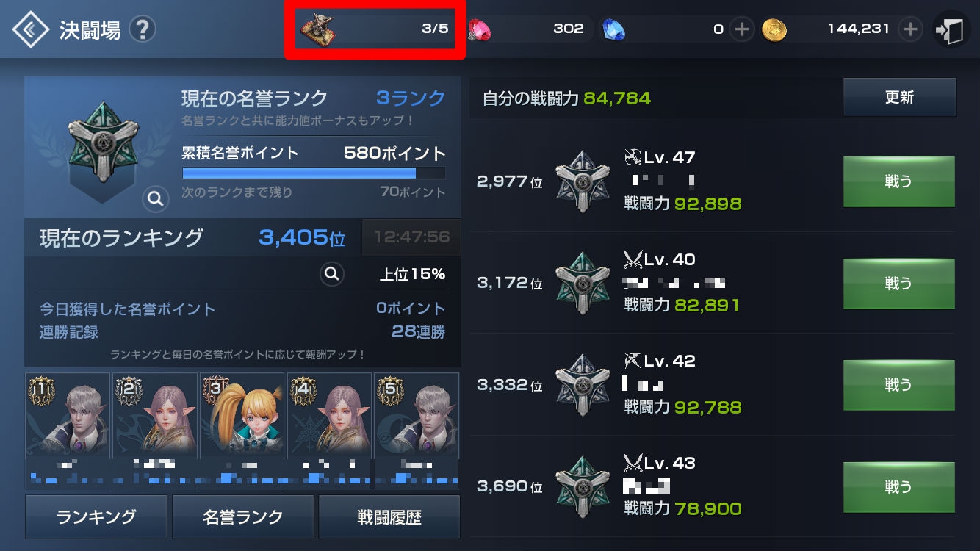Open the magnifier beside 上位15%
The height and width of the screenshot is (551, 980).
(332, 274)
